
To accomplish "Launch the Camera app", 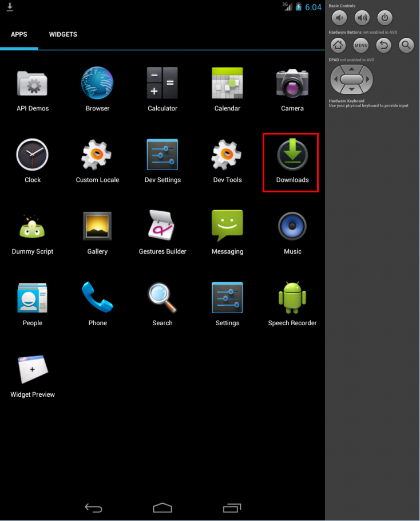I will click(292, 90).
